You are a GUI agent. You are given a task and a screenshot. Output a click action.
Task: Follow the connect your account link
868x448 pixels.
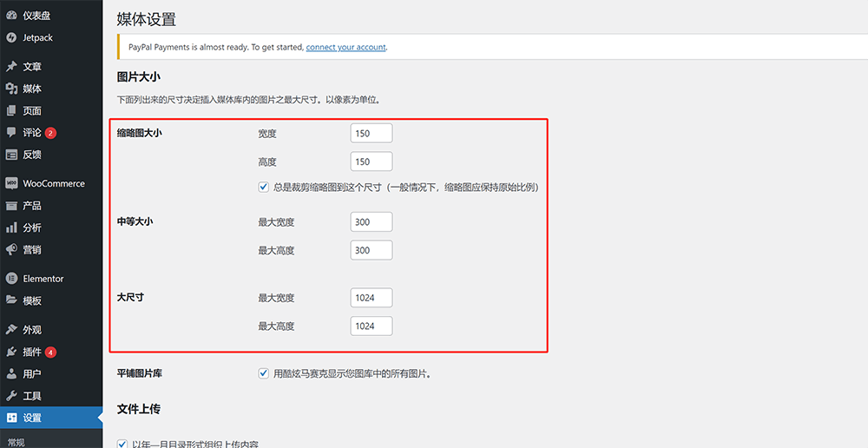coord(346,47)
